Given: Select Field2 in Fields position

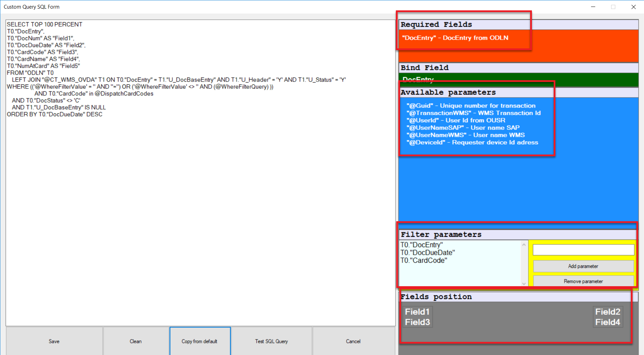Looking at the screenshot, I should 607,312.
